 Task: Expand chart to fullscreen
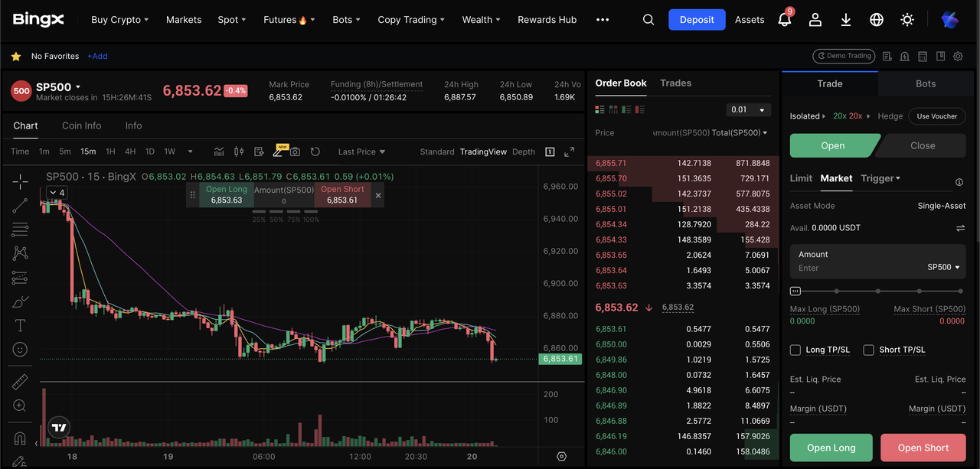tap(569, 151)
